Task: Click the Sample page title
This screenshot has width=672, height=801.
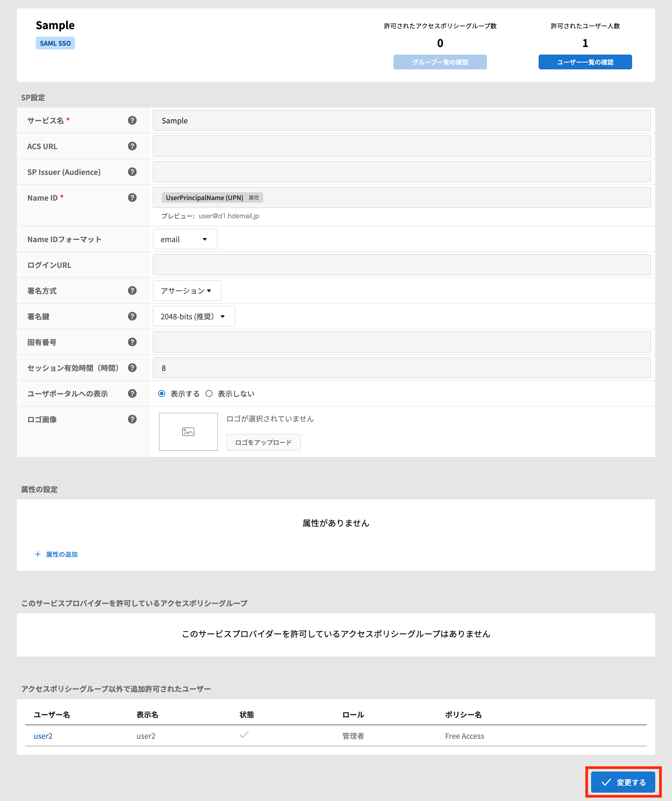Action: (55, 25)
